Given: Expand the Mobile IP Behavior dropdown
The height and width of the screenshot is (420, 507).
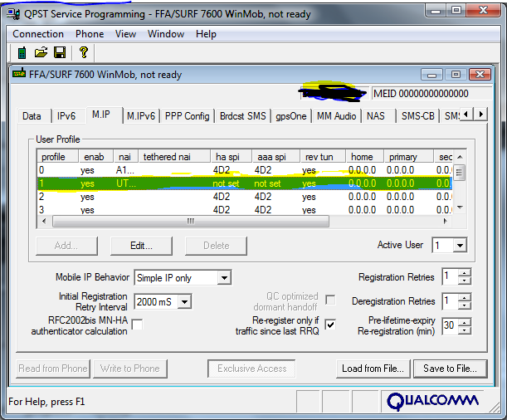Looking at the screenshot, I should click(224, 278).
